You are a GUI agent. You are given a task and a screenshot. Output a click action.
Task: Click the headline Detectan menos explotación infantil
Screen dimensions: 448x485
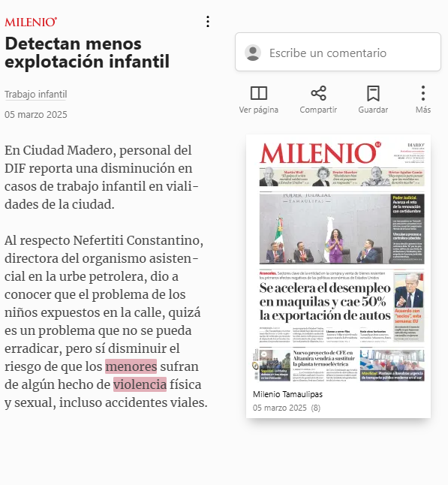coord(87,53)
